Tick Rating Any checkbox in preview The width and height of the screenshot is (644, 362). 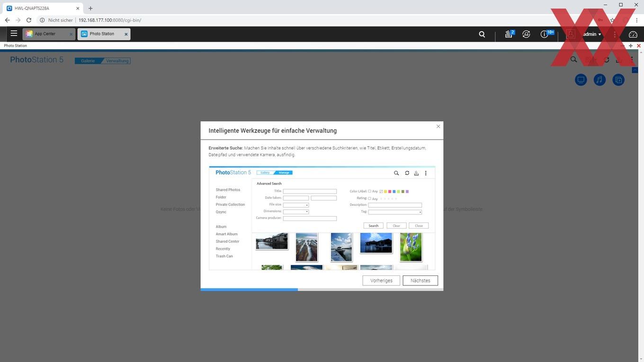point(370,198)
